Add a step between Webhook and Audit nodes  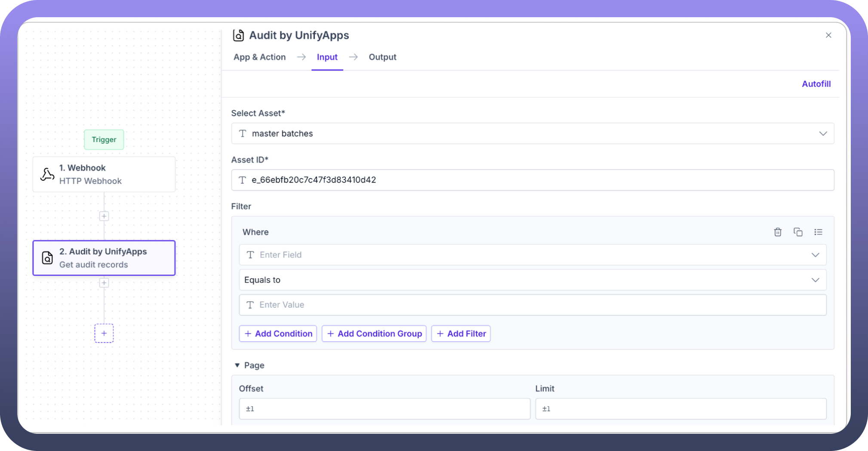pos(104,216)
